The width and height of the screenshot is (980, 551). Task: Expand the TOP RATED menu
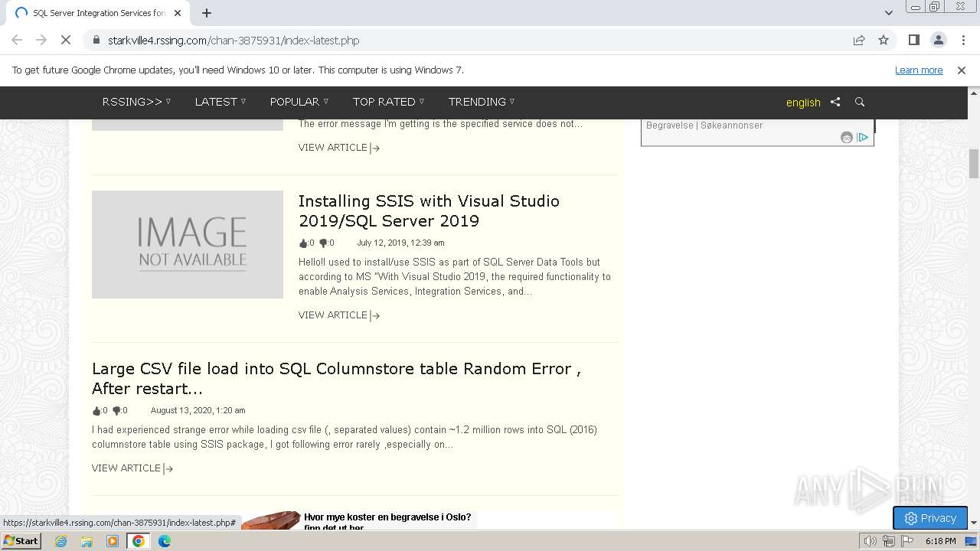point(388,102)
